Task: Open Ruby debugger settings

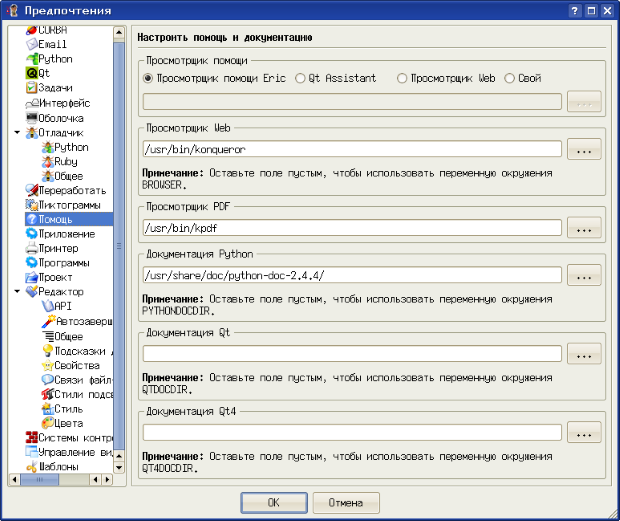Action: tap(66, 161)
